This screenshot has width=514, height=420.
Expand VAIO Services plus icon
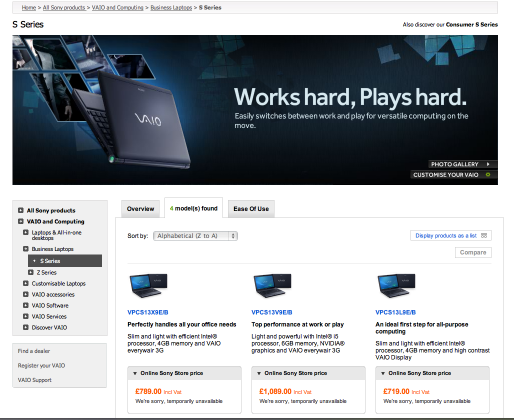coord(25,316)
